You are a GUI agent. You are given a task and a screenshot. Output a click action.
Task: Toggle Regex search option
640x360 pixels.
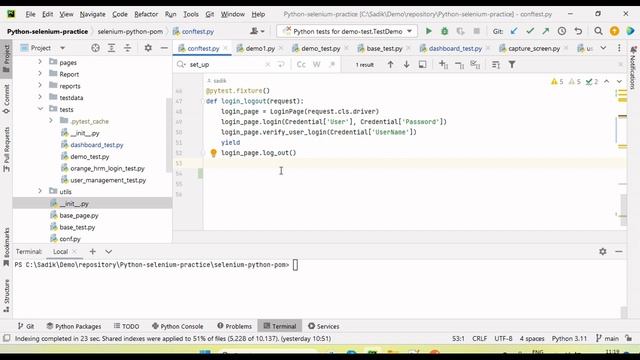click(332, 64)
